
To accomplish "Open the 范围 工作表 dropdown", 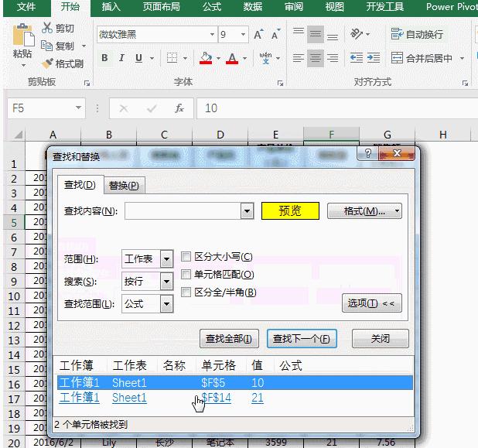I will [x=166, y=259].
